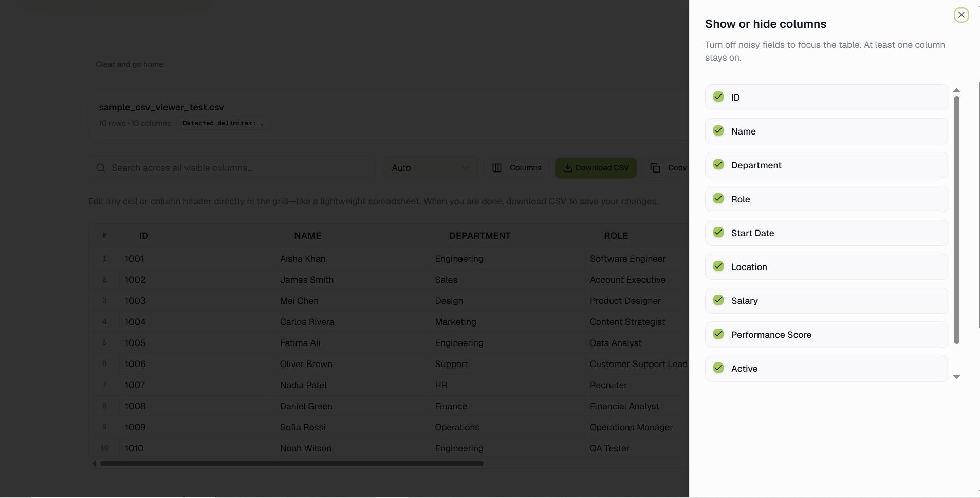Toggle the Salary column checkbox
The width and height of the screenshot is (980, 498).
click(x=718, y=300)
